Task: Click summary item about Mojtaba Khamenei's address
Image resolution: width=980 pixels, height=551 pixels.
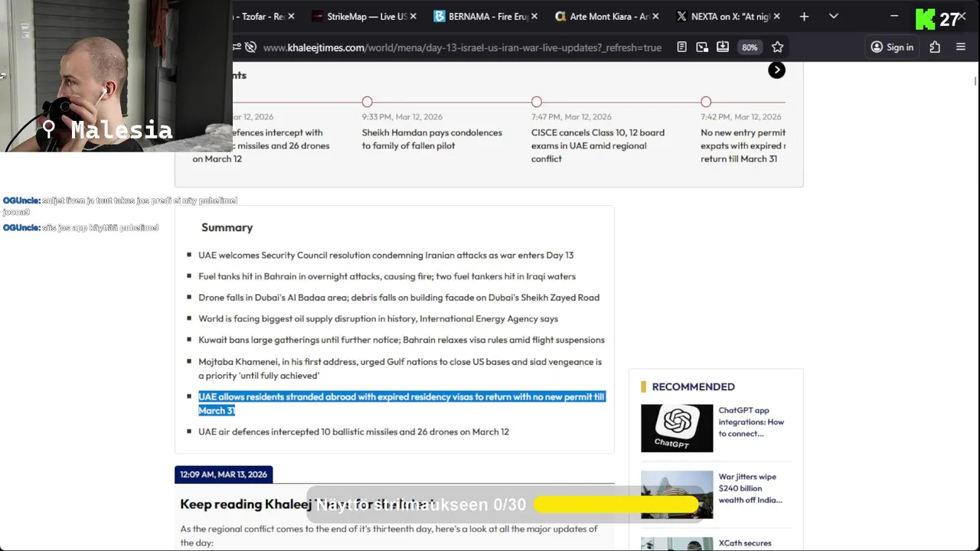Action: (400, 369)
